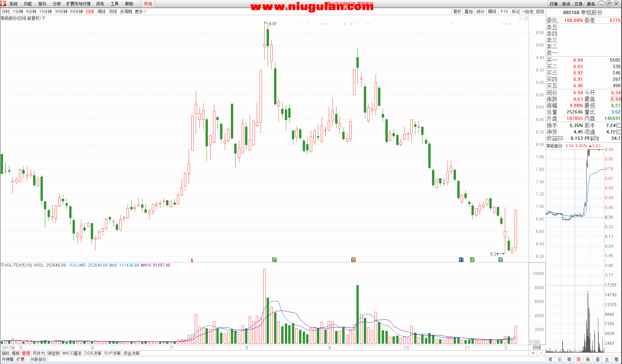The image size is (622, 364).
Task: Click the brown 榜 event marker under the chart
Action: pyautogui.click(x=353, y=260)
